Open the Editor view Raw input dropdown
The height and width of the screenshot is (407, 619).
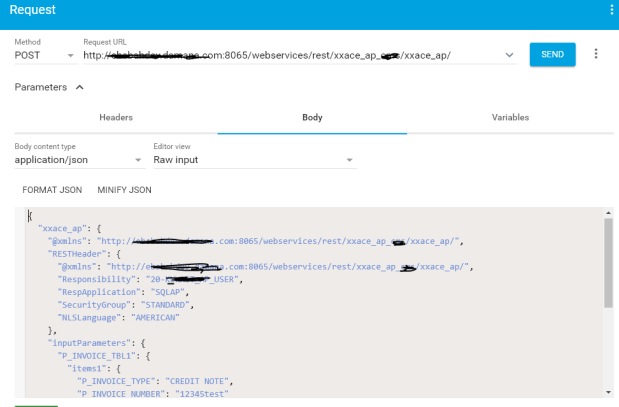(x=253, y=160)
